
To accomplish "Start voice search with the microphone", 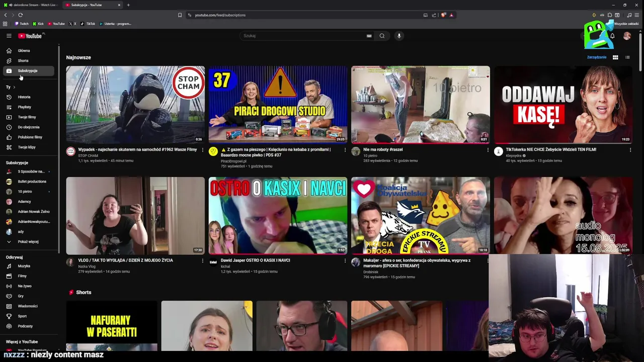I will (399, 36).
